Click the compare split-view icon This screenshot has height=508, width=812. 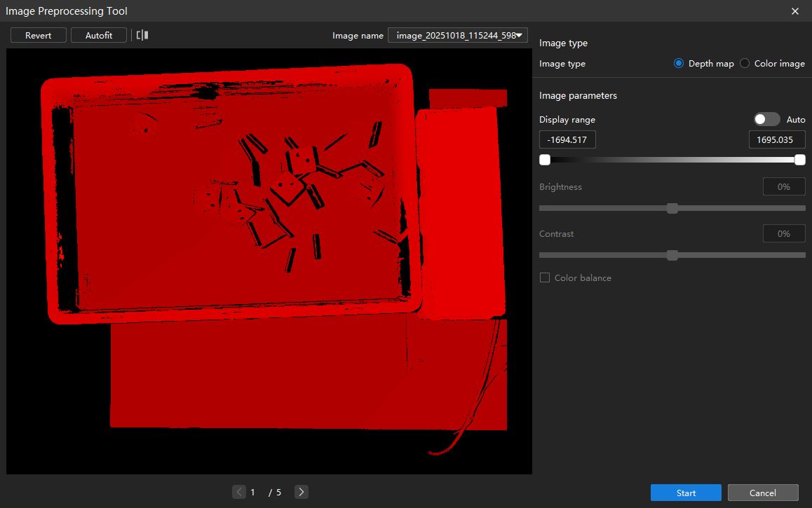[x=142, y=35]
